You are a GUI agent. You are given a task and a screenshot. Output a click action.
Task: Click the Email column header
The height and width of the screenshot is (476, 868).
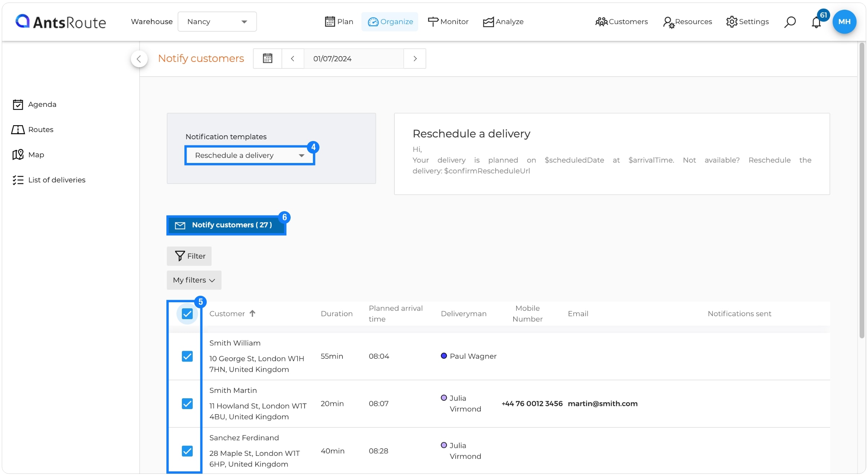click(578, 314)
